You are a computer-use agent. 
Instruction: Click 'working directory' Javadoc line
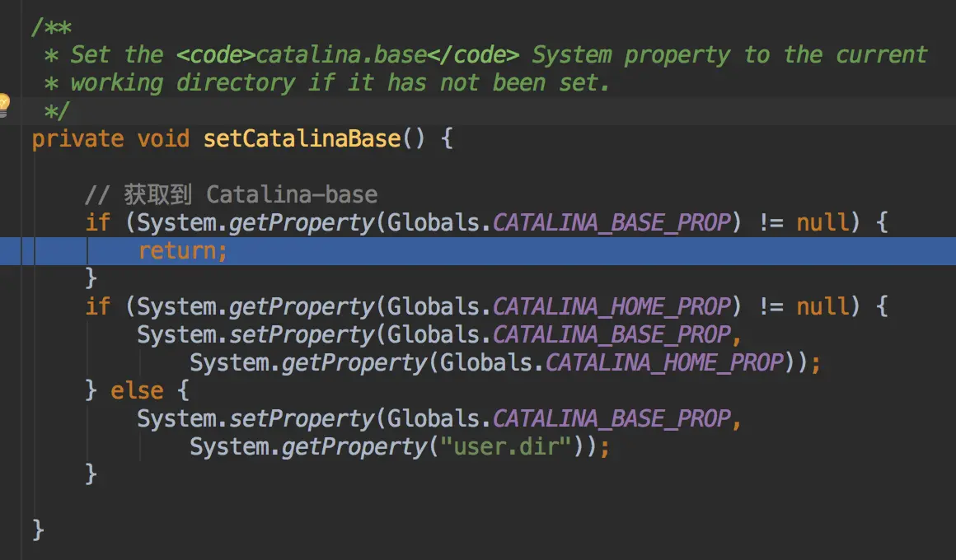327,83
